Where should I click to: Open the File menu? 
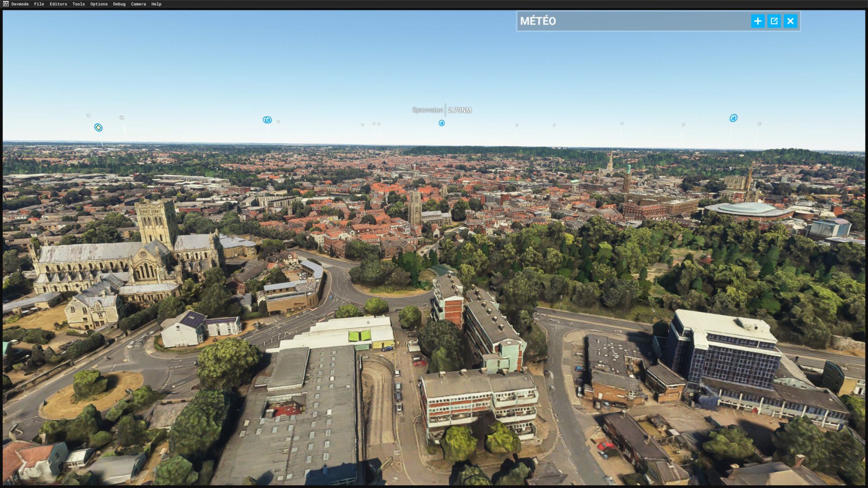point(39,4)
